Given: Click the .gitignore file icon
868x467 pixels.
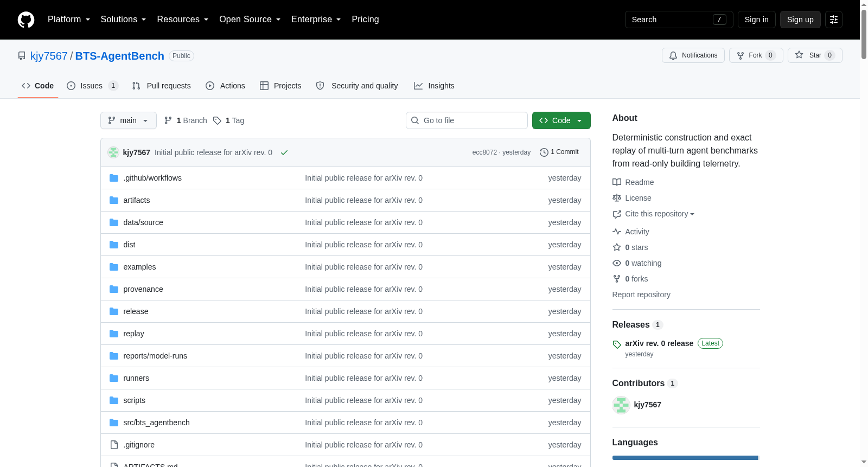Looking at the screenshot, I should 114,445.
